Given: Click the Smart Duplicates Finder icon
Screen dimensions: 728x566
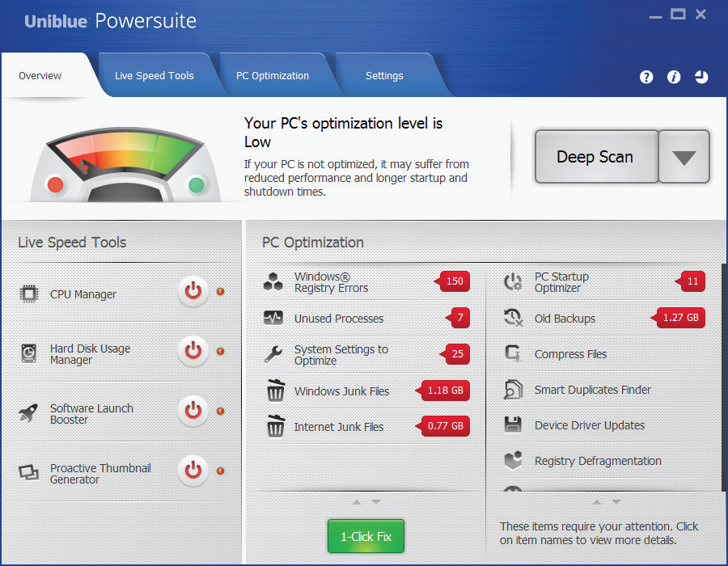Looking at the screenshot, I should [x=513, y=390].
